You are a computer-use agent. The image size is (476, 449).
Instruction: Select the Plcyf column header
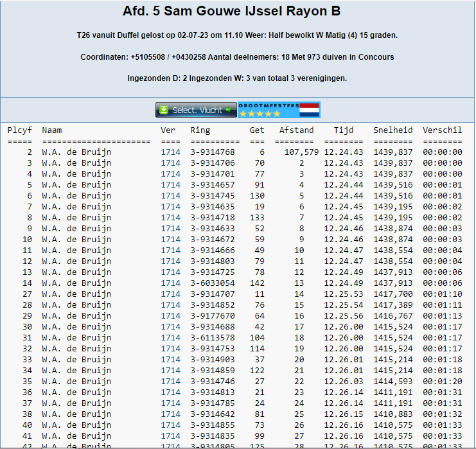coord(20,130)
